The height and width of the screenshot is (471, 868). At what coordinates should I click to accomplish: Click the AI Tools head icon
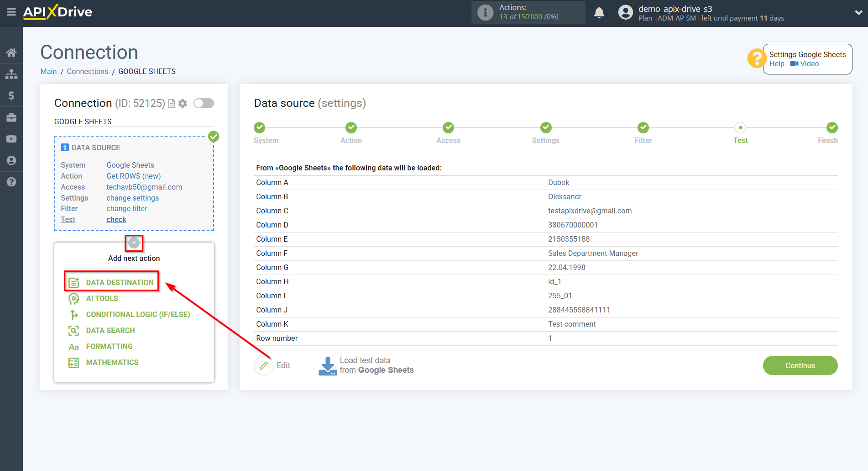73,299
